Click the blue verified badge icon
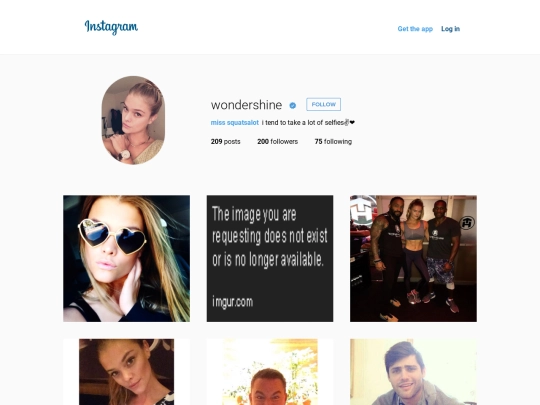The height and width of the screenshot is (405, 540). tap(293, 105)
